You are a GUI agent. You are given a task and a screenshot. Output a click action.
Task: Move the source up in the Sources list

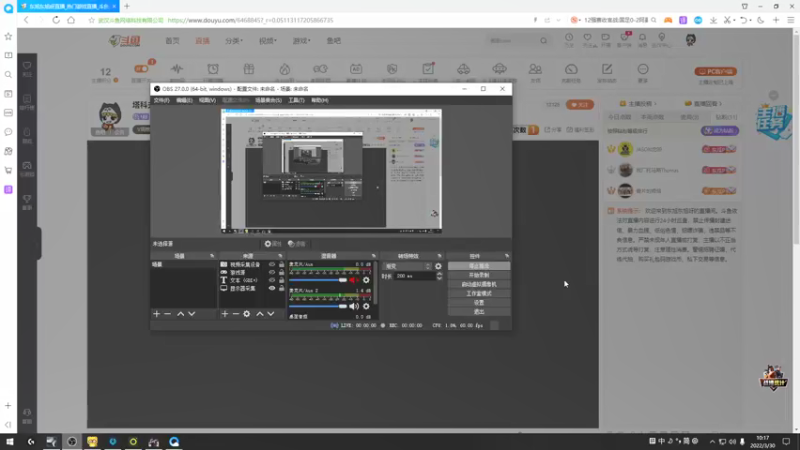(x=260, y=314)
